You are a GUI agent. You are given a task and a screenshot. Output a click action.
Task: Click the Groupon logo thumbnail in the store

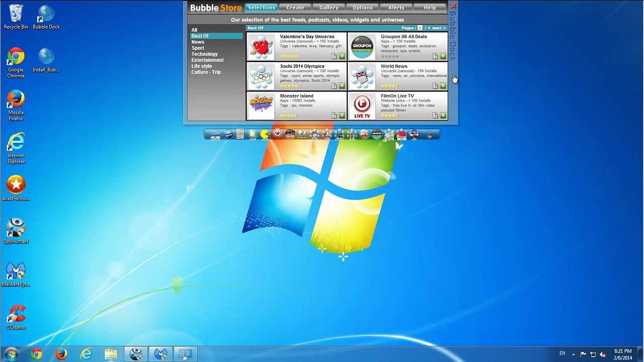point(362,47)
